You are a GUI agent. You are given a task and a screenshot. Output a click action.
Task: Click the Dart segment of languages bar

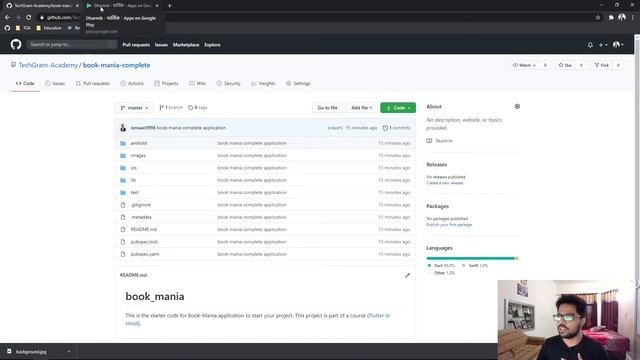tap(471, 258)
